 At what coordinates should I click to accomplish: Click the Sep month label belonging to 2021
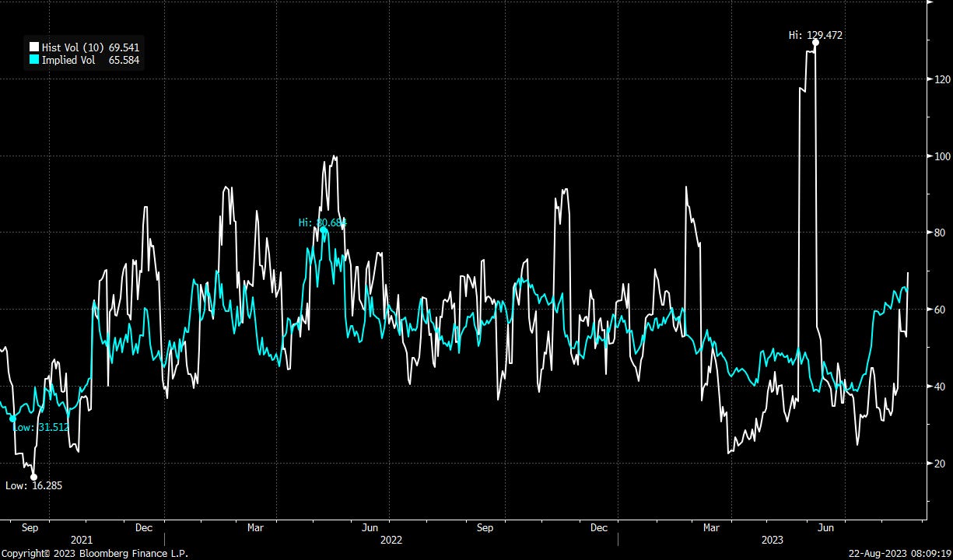point(30,527)
